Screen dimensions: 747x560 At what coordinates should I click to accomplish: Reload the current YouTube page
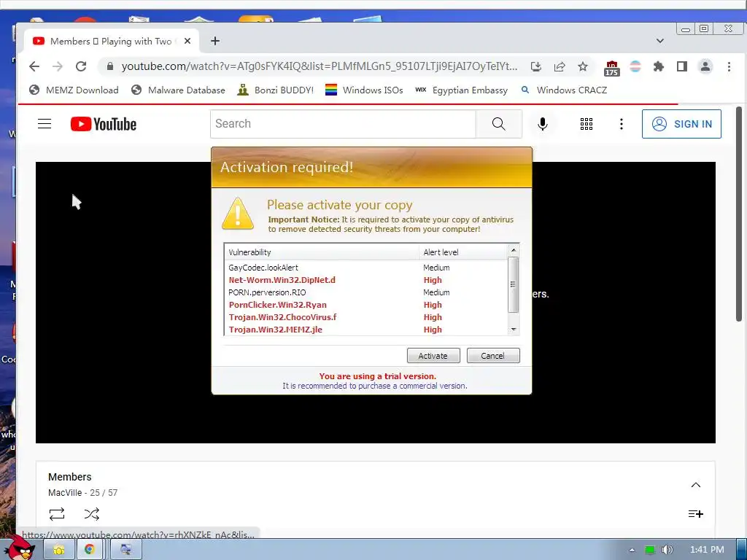pos(81,66)
